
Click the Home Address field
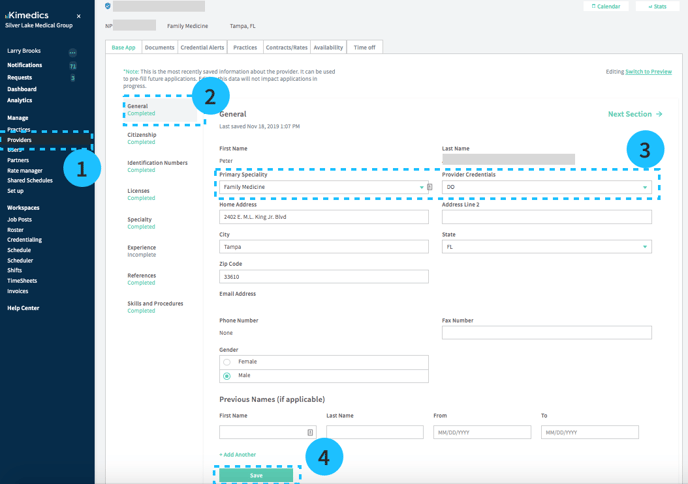click(324, 217)
